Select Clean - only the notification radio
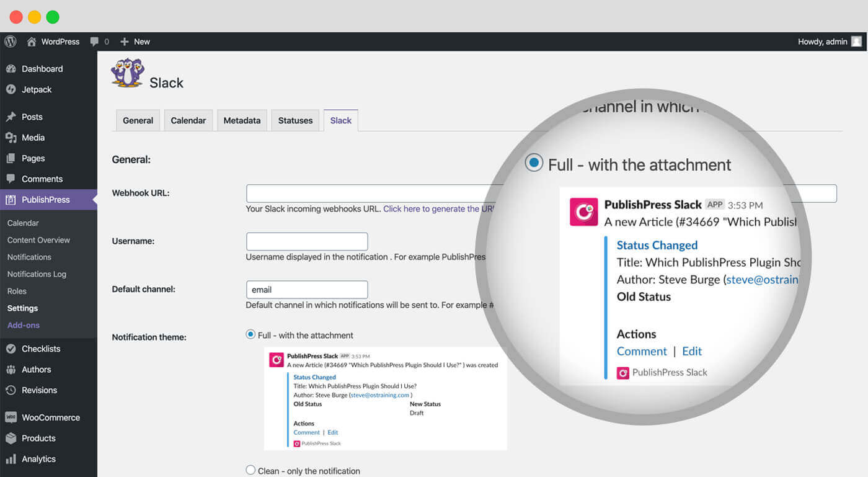Viewport: 868px width, 477px height. click(x=250, y=470)
